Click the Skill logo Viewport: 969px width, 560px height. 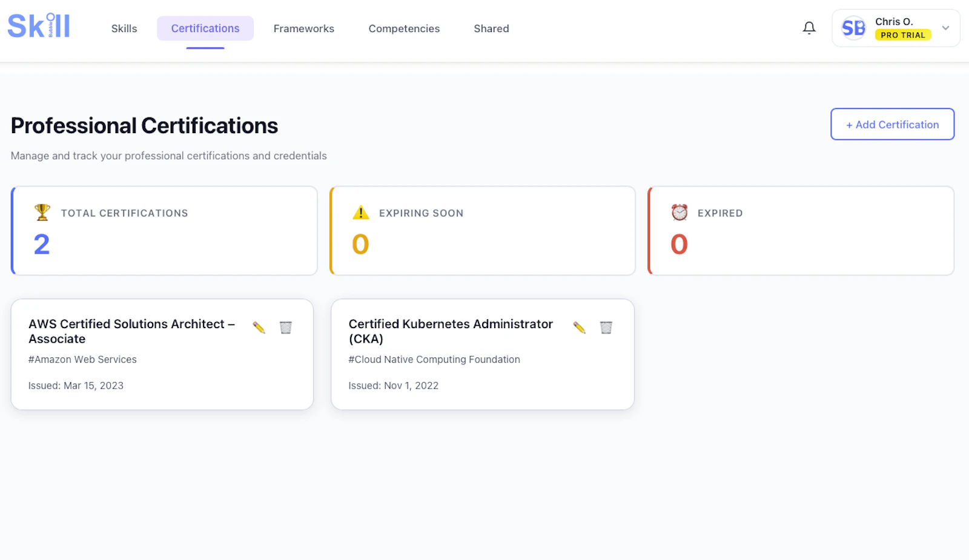(39, 26)
